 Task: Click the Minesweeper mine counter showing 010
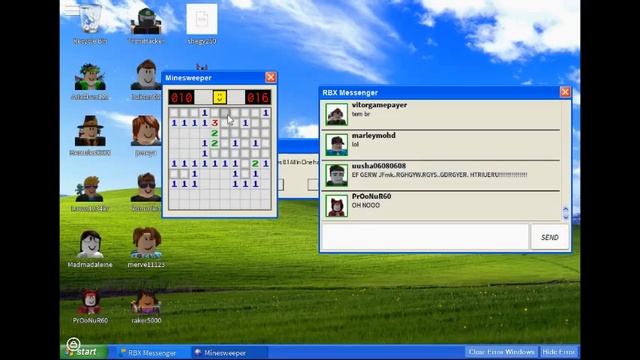tap(181, 97)
